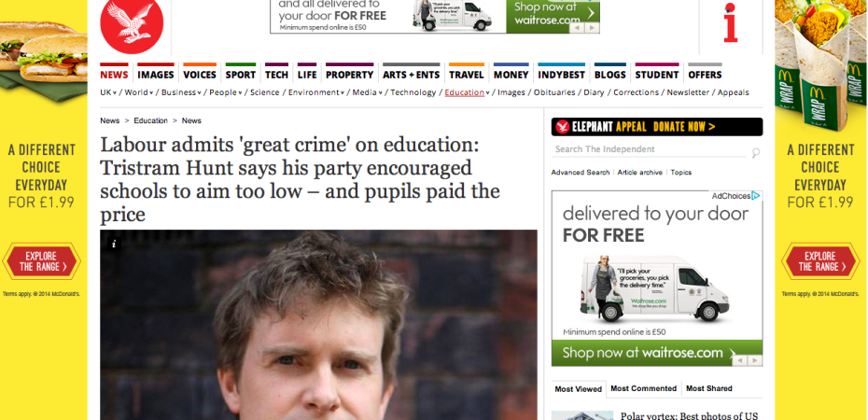Viewport: 868px width, 420px height.
Task: Open the Polar vortex story thumbnail
Action: (582, 415)
